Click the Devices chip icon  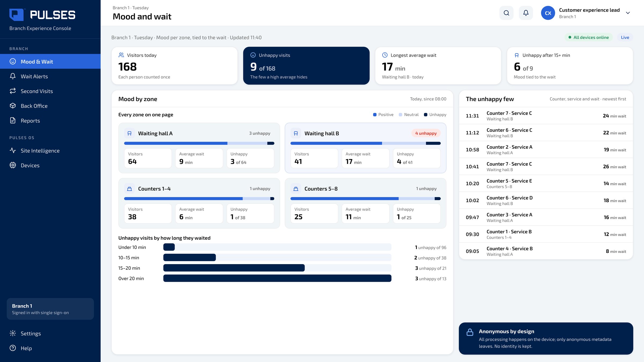point(13,165)
